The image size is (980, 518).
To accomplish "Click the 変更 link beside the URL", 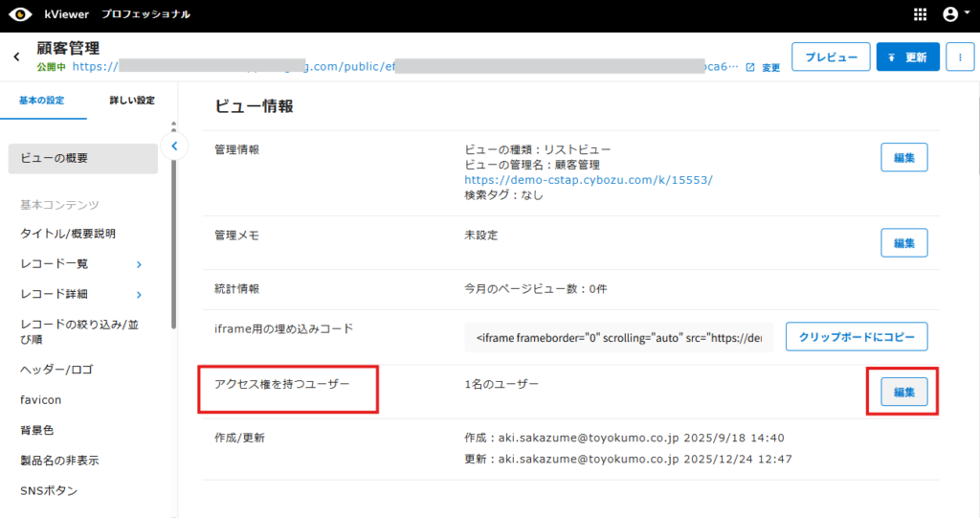I will pos(770,68).
